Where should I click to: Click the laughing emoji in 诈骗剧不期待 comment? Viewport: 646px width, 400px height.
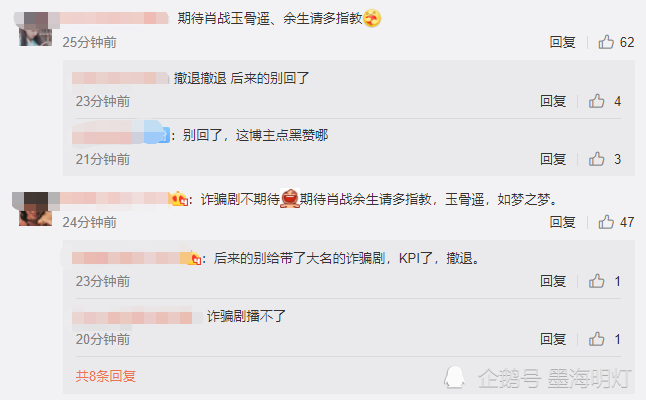[290, 199]
